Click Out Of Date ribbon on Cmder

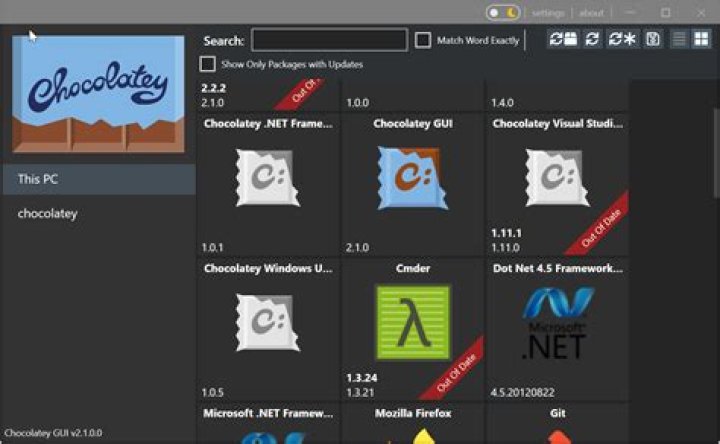(455, 371)
